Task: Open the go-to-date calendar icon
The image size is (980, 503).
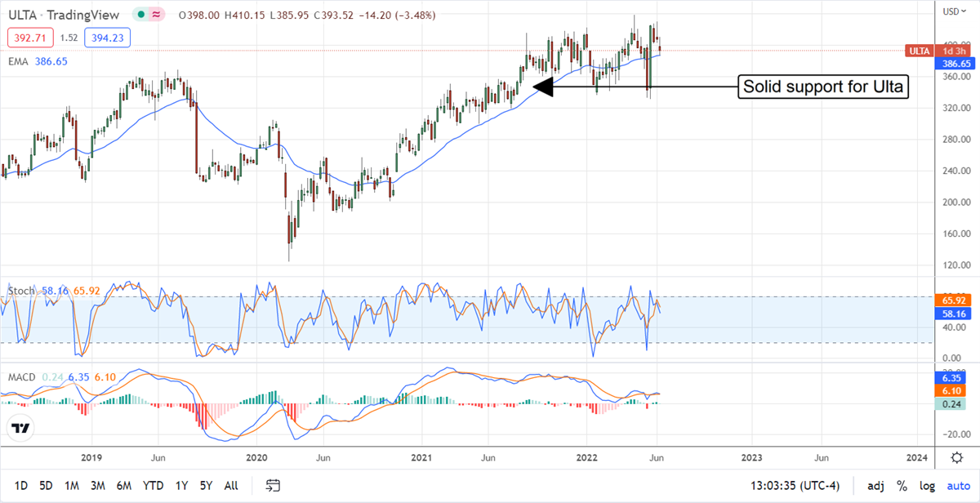Action: coord(273,486)
